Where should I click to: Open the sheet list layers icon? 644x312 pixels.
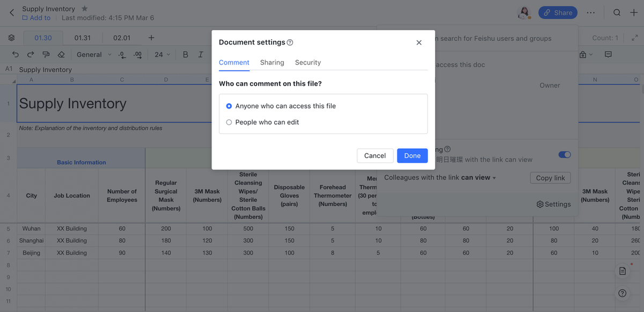pos(11,38)
